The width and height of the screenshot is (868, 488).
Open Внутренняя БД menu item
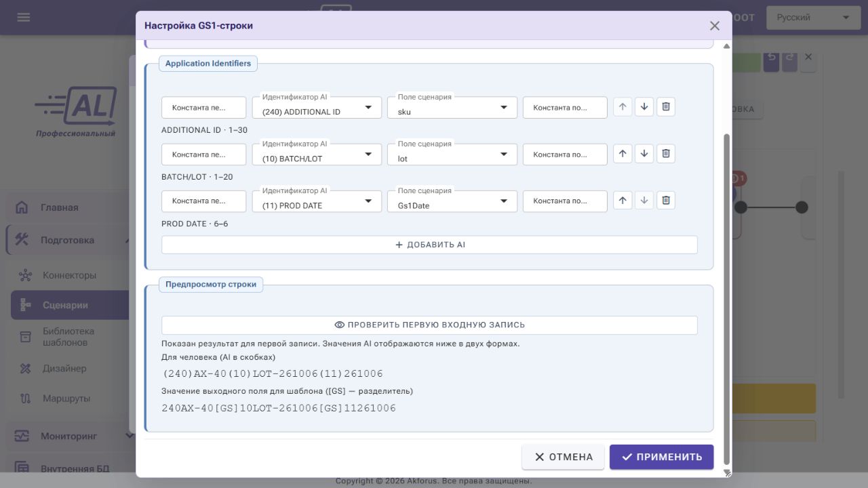tap(68, 468)
